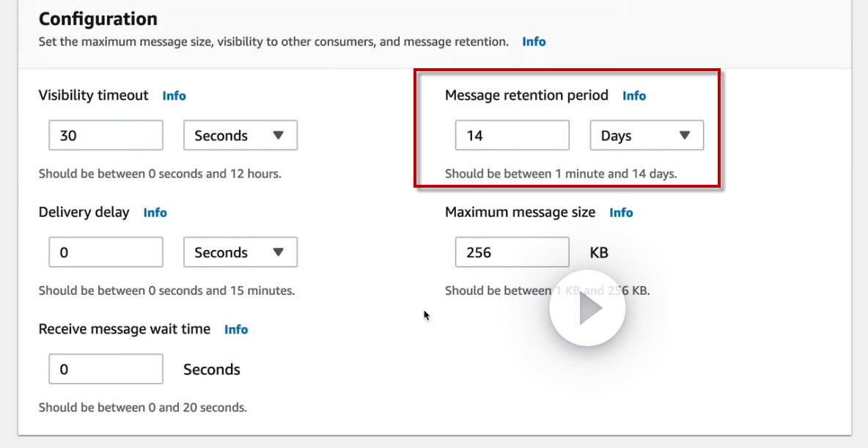Click the retention period range hint text
868x448 pixels.
[x=560, y=174]
